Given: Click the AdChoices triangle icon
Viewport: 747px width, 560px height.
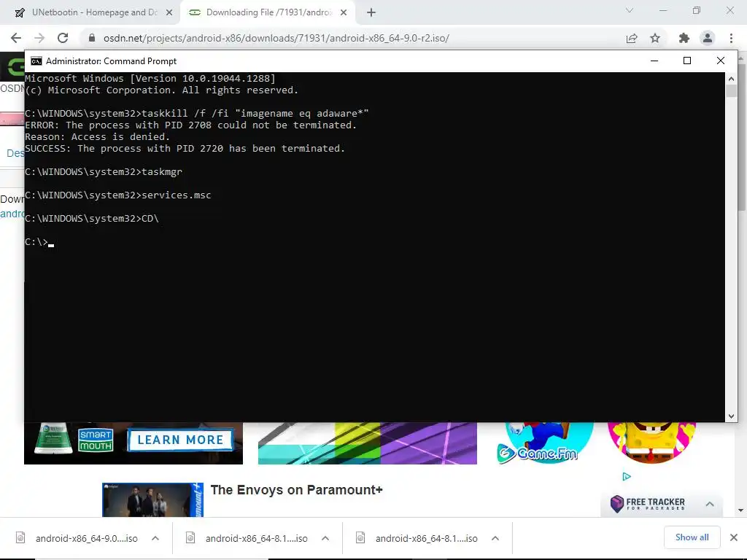Looking at the screenshot, I should pos(627,477).
